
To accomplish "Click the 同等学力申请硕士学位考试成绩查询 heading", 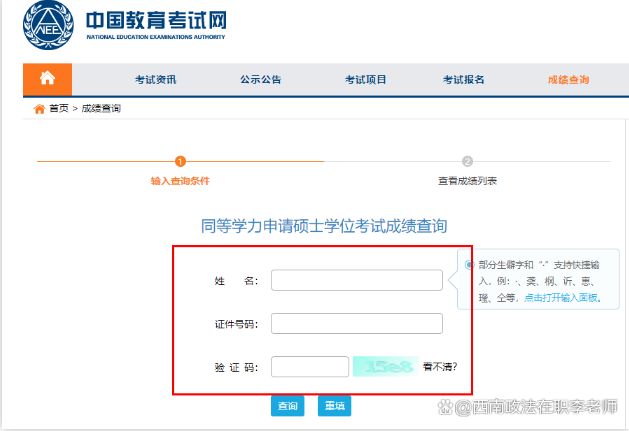I will click(x=324, y=226).
